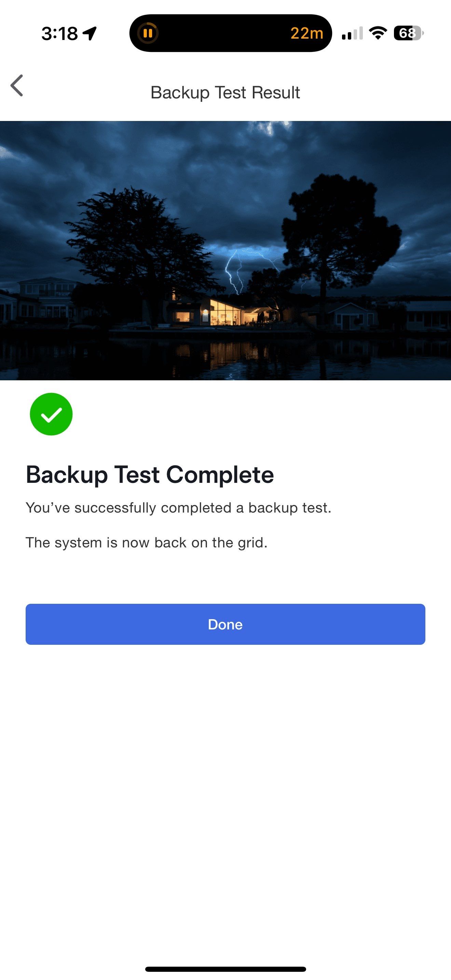The width and height of the screenshot is (451, 980).
Task: Tap the back chevron arrow
Action: tap(17, 86)
